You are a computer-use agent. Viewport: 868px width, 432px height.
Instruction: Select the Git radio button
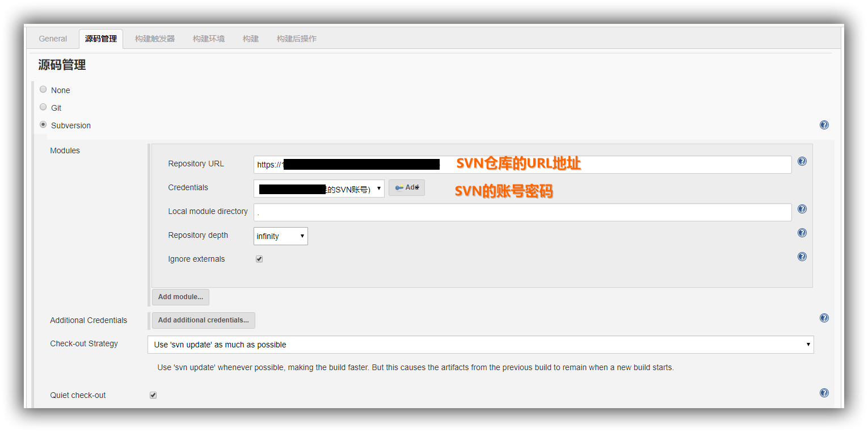coord(43,107)
